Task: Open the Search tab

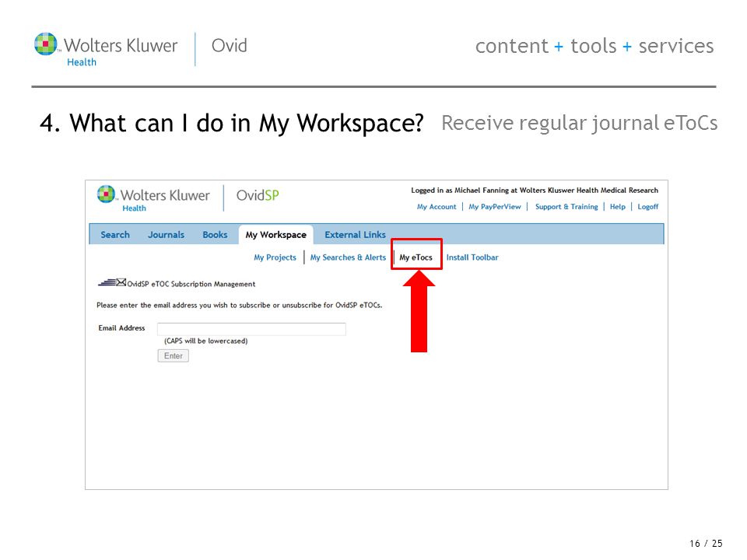Action: pos(115,235)
